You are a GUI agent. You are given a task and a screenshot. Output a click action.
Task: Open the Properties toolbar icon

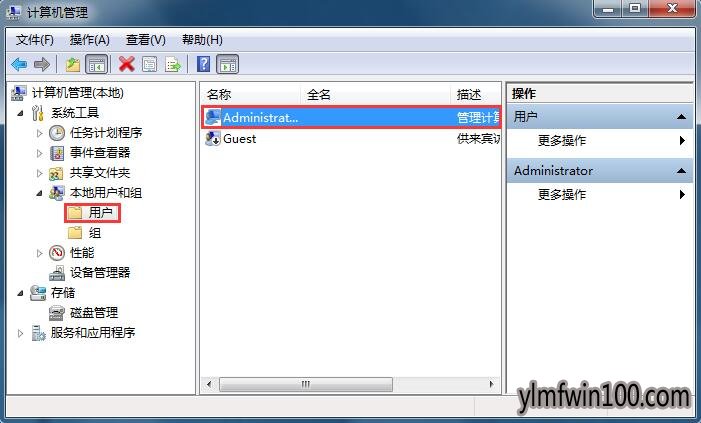(x=150, y=64)
